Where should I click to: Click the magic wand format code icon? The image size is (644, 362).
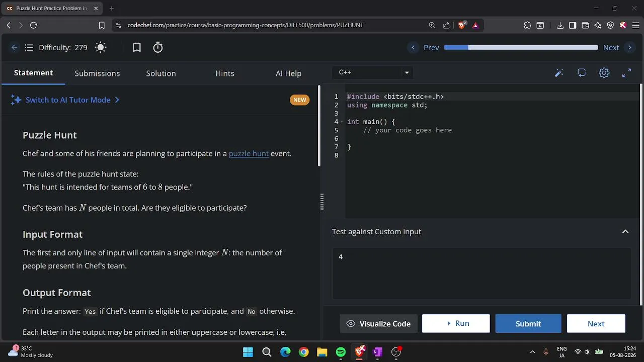click(559, 73)
